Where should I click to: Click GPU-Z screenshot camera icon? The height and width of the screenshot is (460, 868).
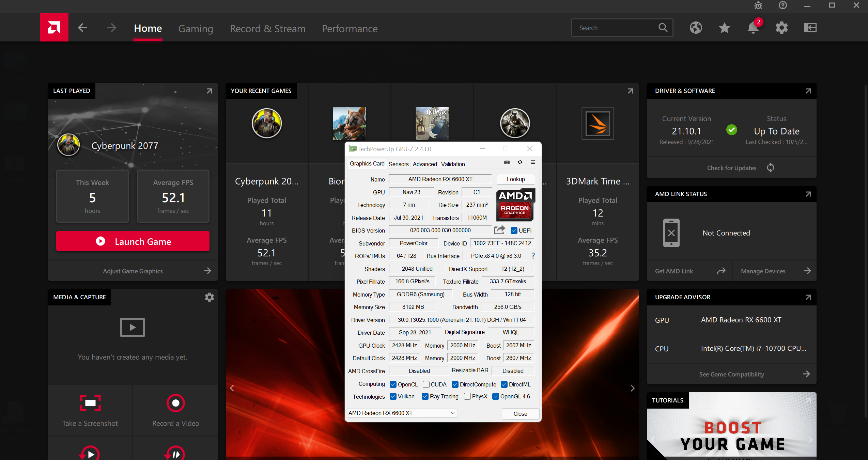[x=507, y=162]
